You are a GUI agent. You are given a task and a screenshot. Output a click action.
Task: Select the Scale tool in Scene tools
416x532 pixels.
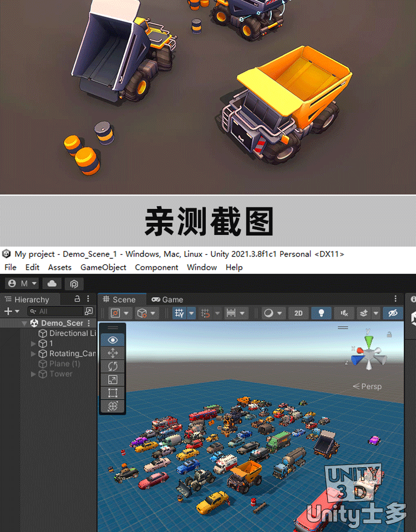tap(113, 380)
